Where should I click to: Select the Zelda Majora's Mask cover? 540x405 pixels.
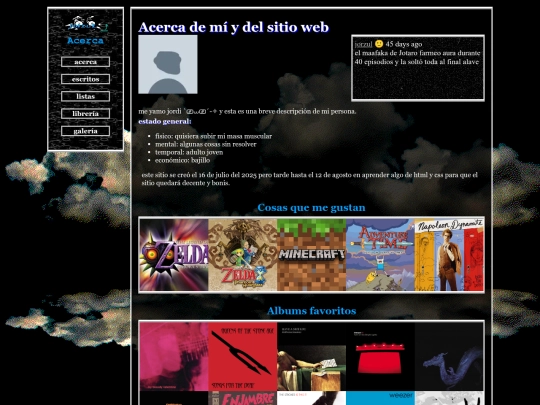174,255
